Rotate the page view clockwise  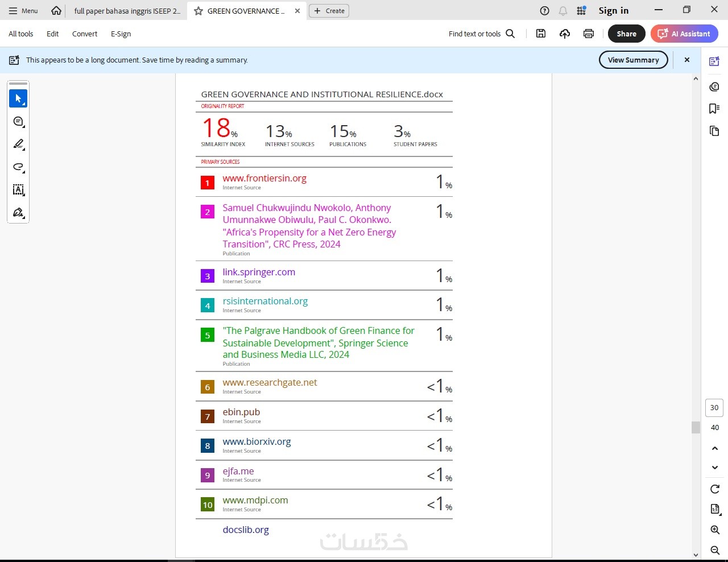715,489
